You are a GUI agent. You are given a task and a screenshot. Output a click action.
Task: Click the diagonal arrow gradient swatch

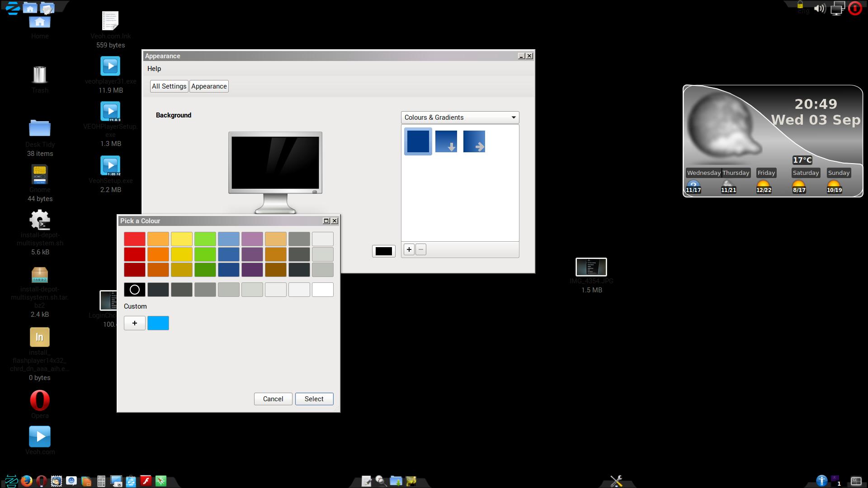coord(475,141)
